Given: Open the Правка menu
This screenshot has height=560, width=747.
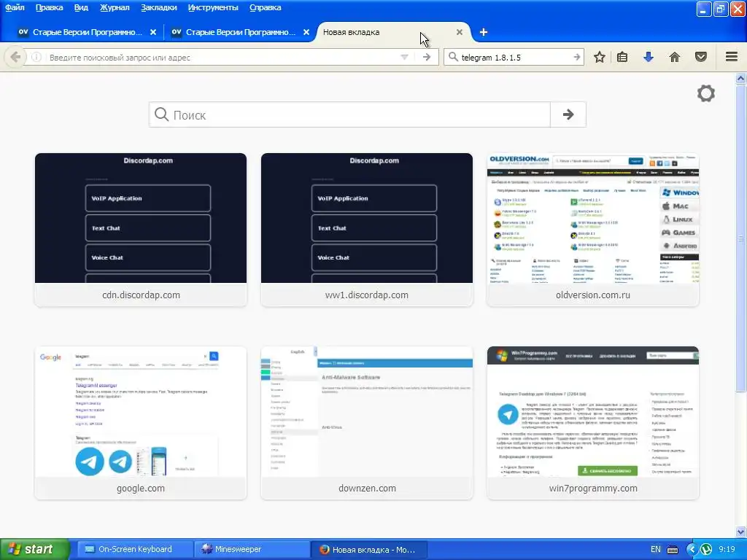Looking at the screenshot, I should click(49, 7).
